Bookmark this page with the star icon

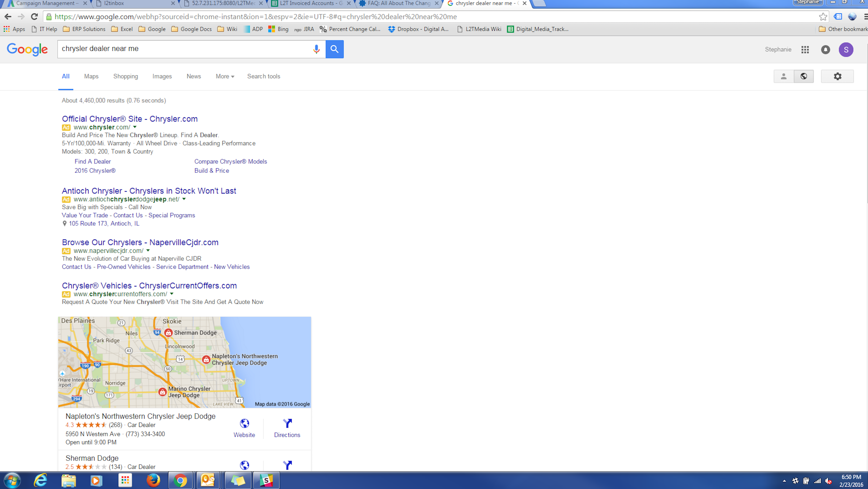tap(823, 17)
